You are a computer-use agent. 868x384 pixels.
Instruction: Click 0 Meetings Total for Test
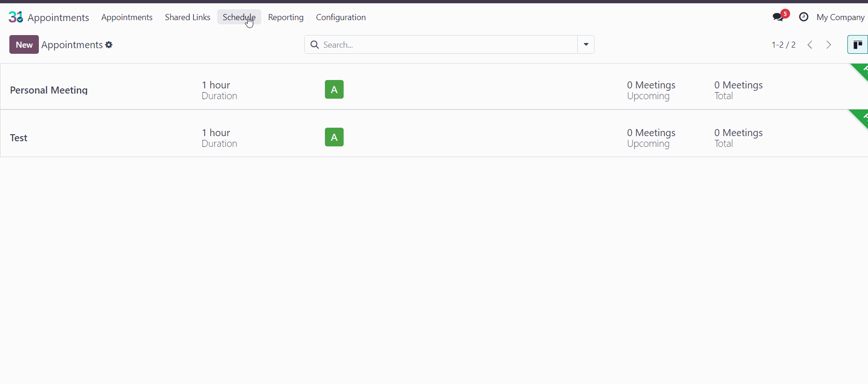[x=738, y=138]
